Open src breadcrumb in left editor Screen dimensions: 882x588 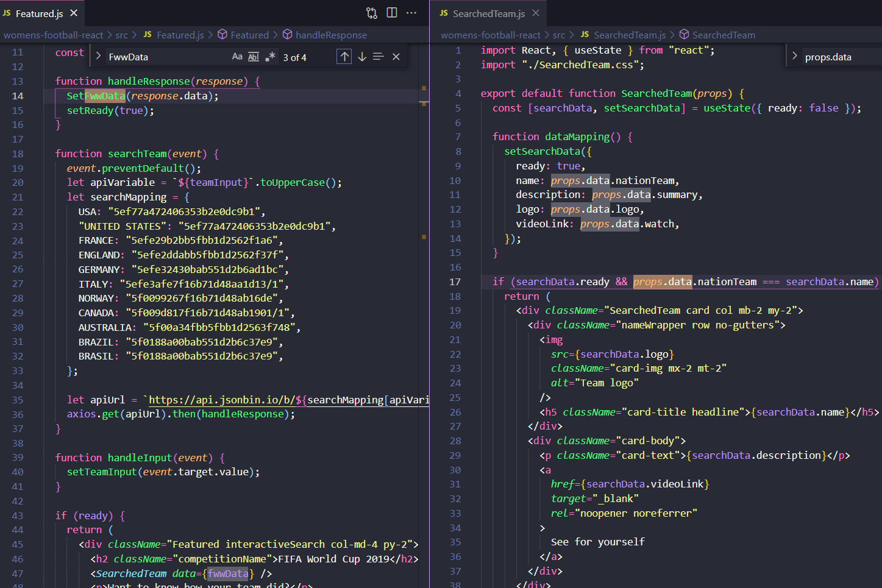point(122,35)
